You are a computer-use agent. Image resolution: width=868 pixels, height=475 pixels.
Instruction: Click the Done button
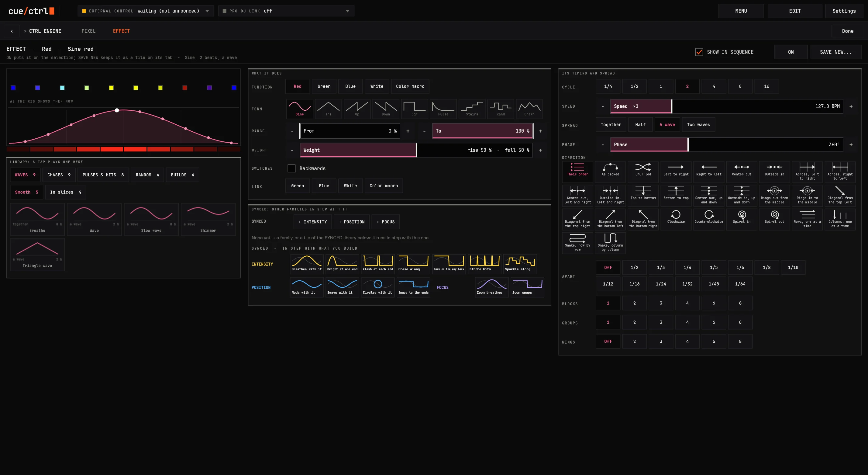pos(847,31)
